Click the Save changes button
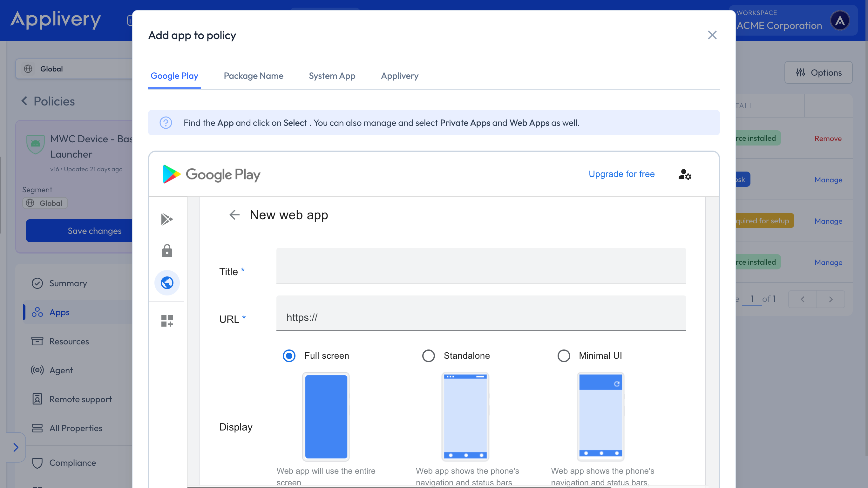The width and height of the screenshot is (868, 488). point(94,231)
